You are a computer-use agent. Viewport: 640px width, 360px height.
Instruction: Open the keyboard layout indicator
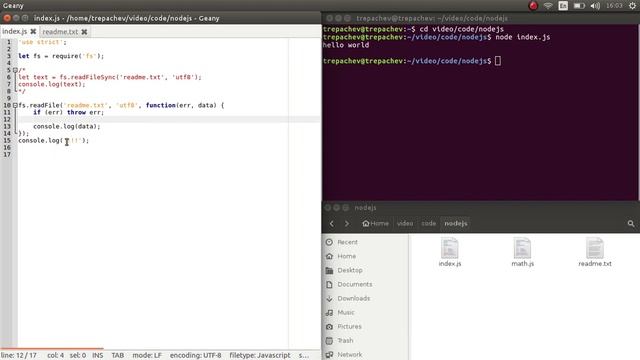point(563,6)
